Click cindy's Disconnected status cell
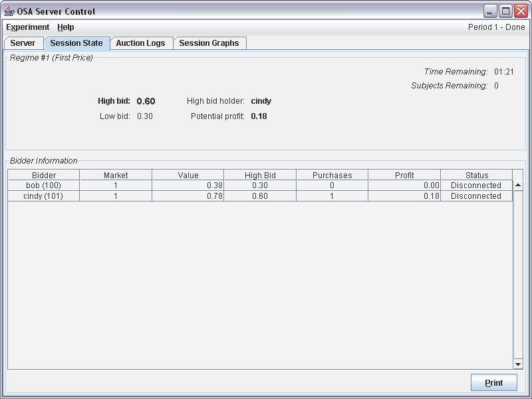This screenshot has height=399, width=532. 477,196
